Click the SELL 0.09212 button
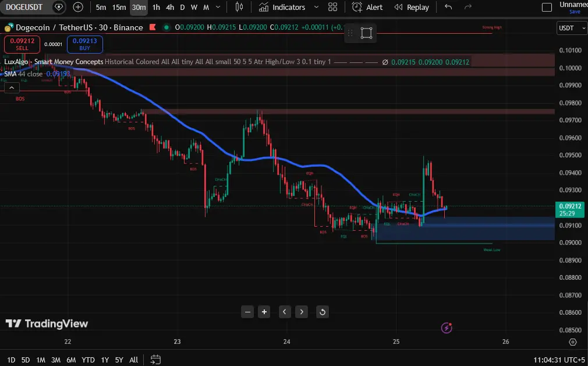Image resolution: width=588 pixels, height=366 pixels. tap(22, 44)
